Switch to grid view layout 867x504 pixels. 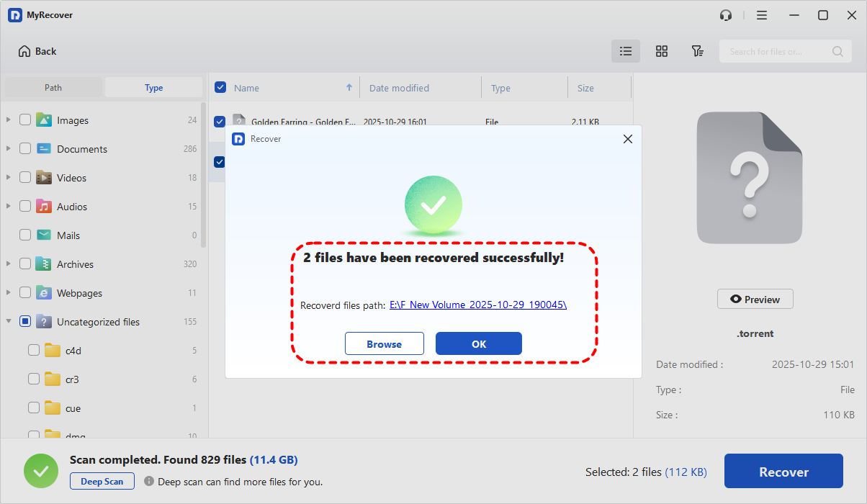coord(661,51)
